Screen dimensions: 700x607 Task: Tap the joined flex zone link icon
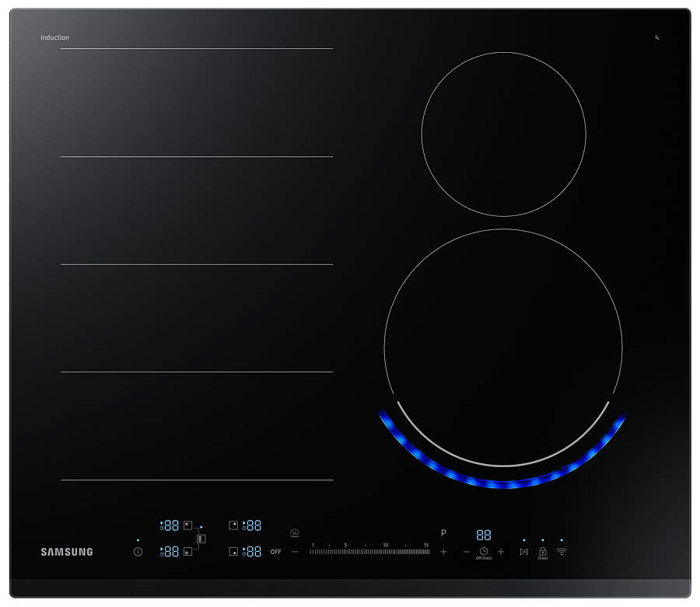point(201,539)
